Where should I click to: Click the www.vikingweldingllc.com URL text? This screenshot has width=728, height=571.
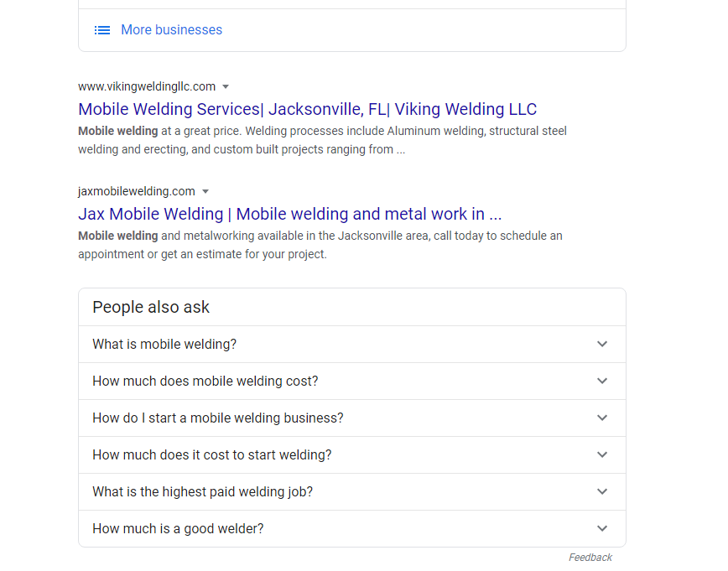point(147,87)
